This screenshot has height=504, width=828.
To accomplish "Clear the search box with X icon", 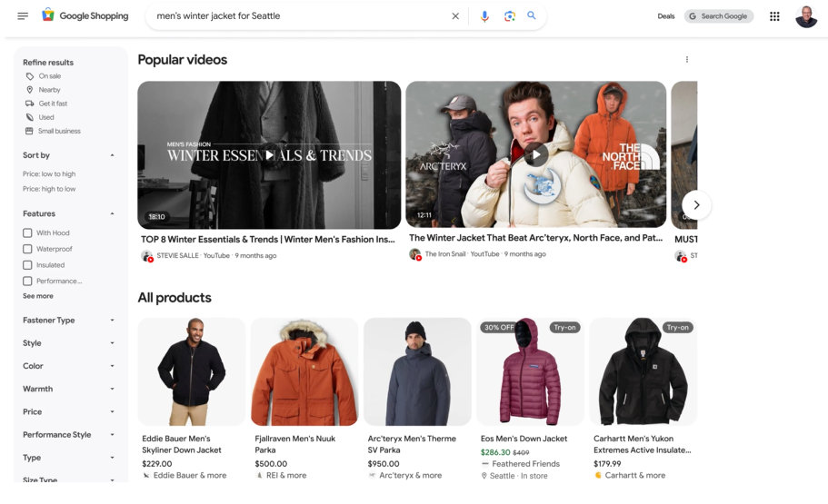I will [x=455, y=16].
